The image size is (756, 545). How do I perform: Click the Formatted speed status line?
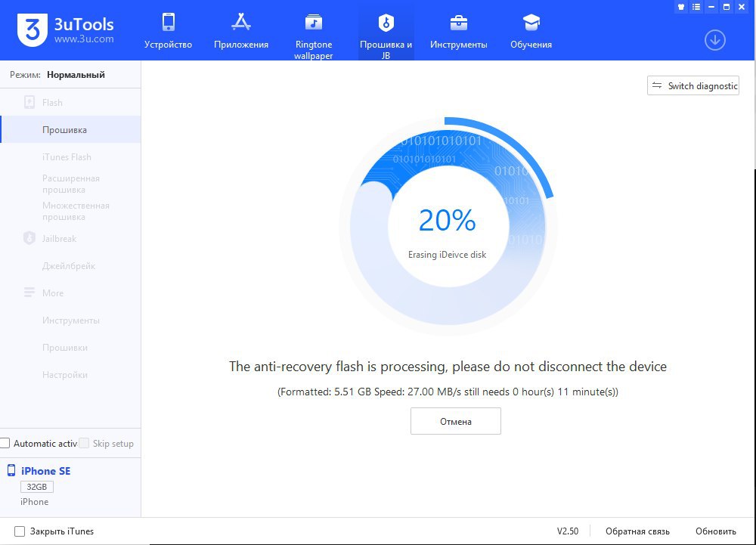(x=448, y=392)
